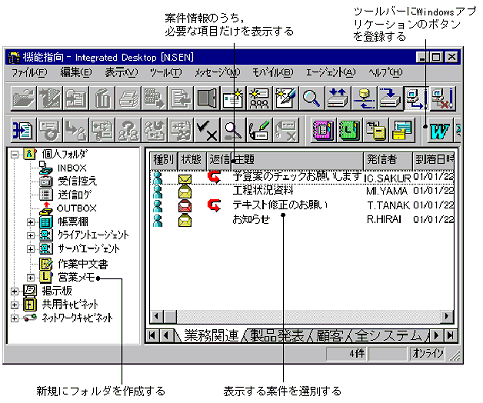The height and width of the screenshot is (403, 483).
Task: Click the blue arrow into document icon
Action: tap(23, 130)
